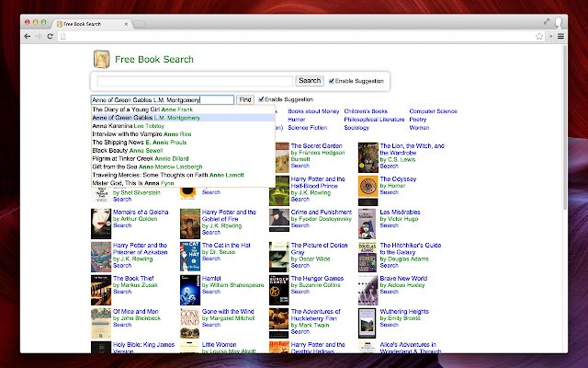Open the Chrome hamburger menu
The height and width of the screenshot is (368, 588).
tap(560, 37)
